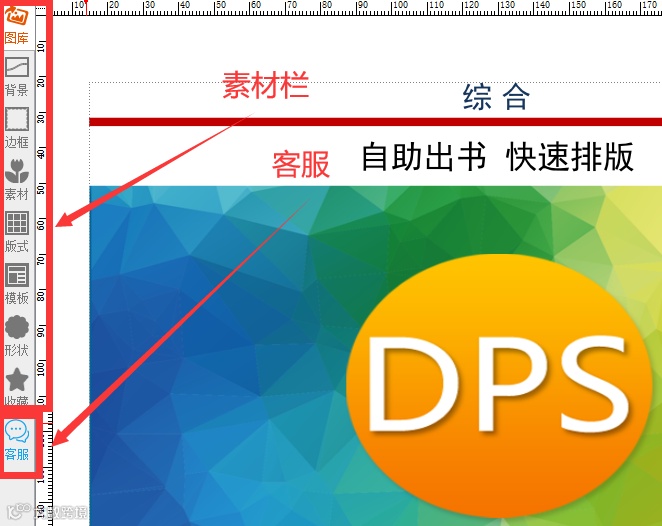Image resolution: width=662 pixels, height=526 pixels.
Task: Open the 边框 border panel
Action: coord(17,128)
